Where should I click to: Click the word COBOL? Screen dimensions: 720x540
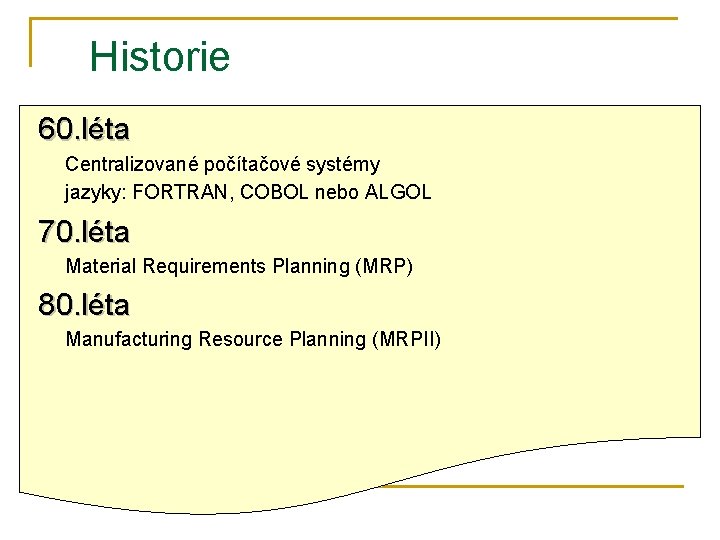coord(274,192)
